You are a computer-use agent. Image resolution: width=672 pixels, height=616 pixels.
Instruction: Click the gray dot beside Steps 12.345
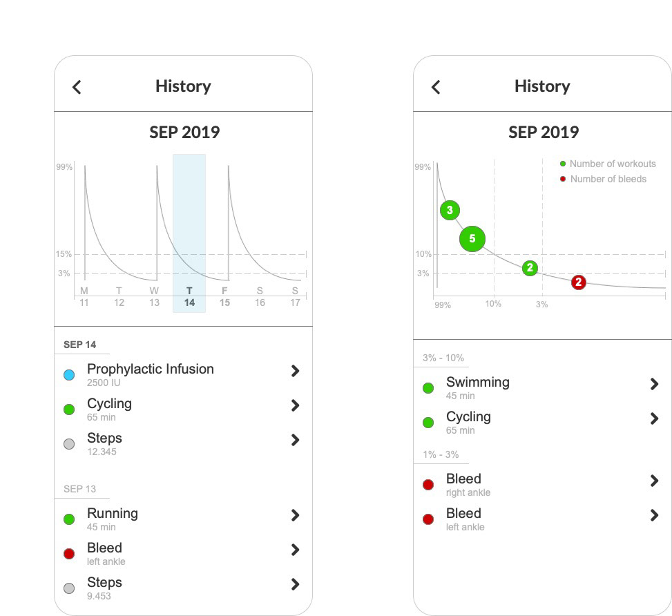click(x=69, y=444)
